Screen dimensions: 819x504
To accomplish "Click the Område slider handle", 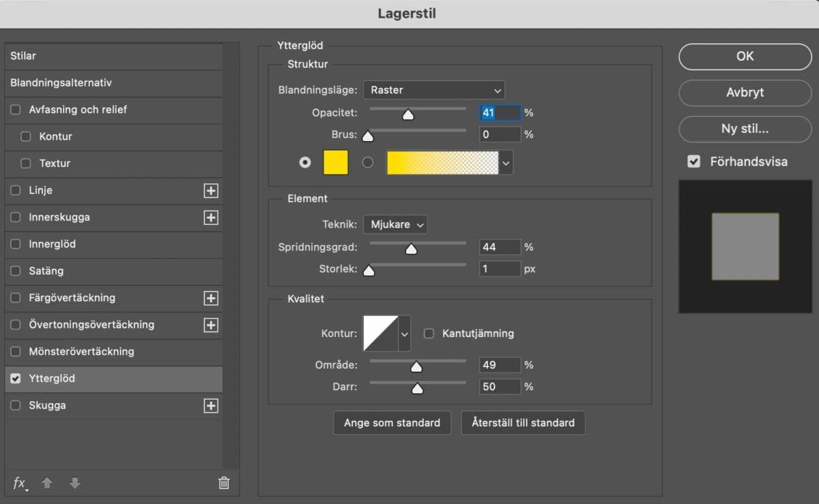I will click(x=416, y=367).
